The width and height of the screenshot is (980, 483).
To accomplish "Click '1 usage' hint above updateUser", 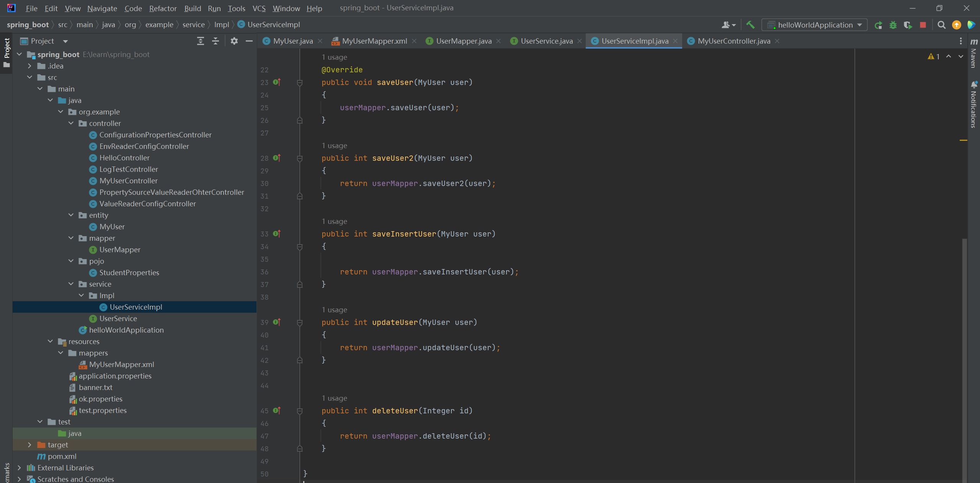I will pyautogui.click(x=334, y=310).
